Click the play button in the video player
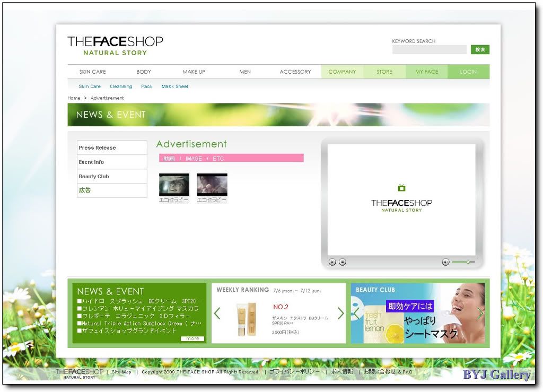The width and height of the screenshot is (543, 392). (x=332, y=262)
